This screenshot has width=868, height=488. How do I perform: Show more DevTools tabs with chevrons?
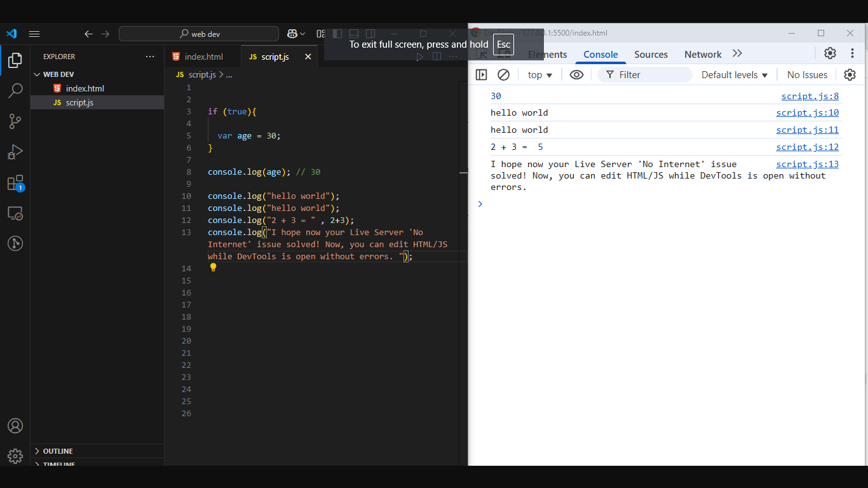pyautogui.click(x=737, y=53)
